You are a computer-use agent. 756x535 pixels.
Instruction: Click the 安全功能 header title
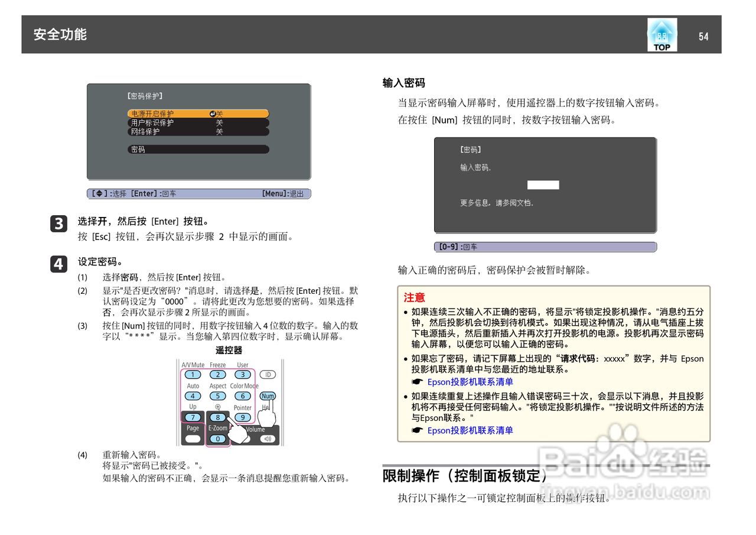[x=60, y=35]
